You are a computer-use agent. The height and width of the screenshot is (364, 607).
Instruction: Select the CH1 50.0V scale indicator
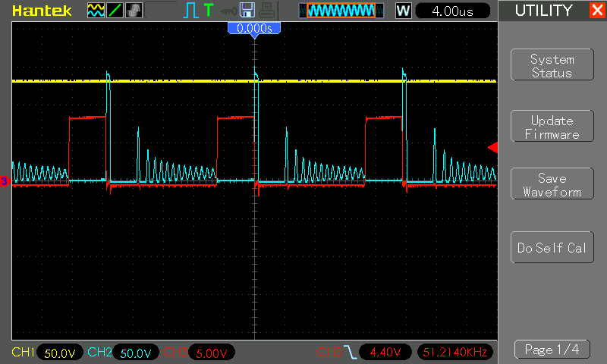(60, 353)
